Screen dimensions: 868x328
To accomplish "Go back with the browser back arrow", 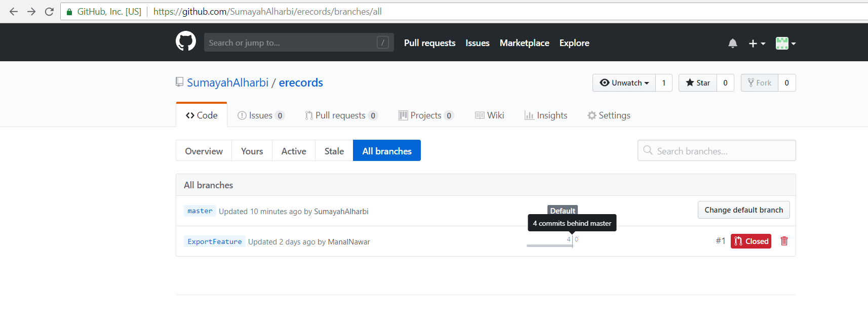I will tap(14, 11).
